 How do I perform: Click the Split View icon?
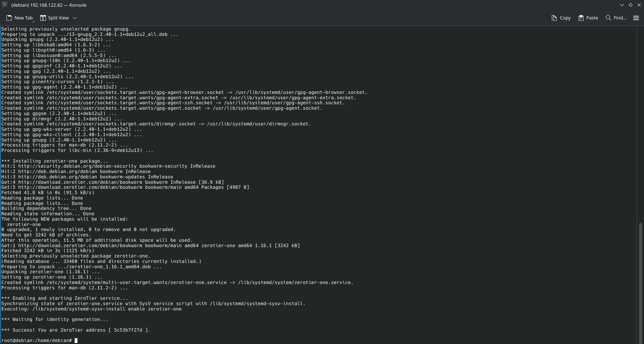pyautogui.click(x=43, y=18)
